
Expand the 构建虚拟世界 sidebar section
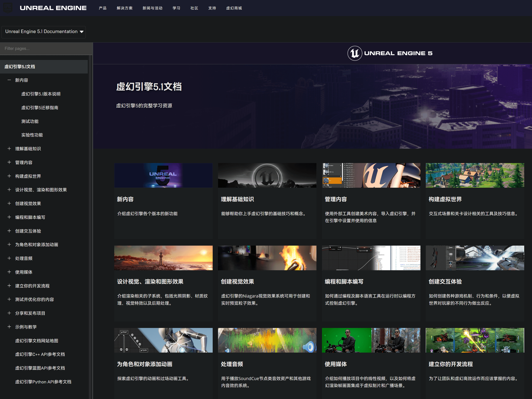(9, 176)
